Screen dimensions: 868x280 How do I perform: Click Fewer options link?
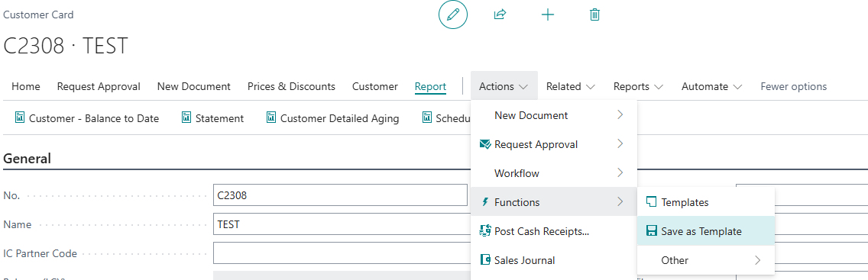click(x=793, y=86)
